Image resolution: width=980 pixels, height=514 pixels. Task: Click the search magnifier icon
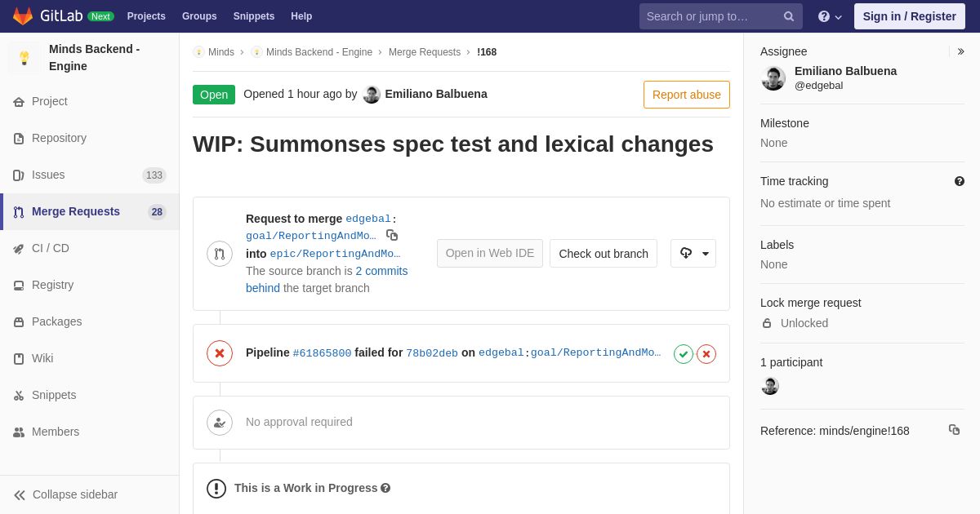(789, 16)
